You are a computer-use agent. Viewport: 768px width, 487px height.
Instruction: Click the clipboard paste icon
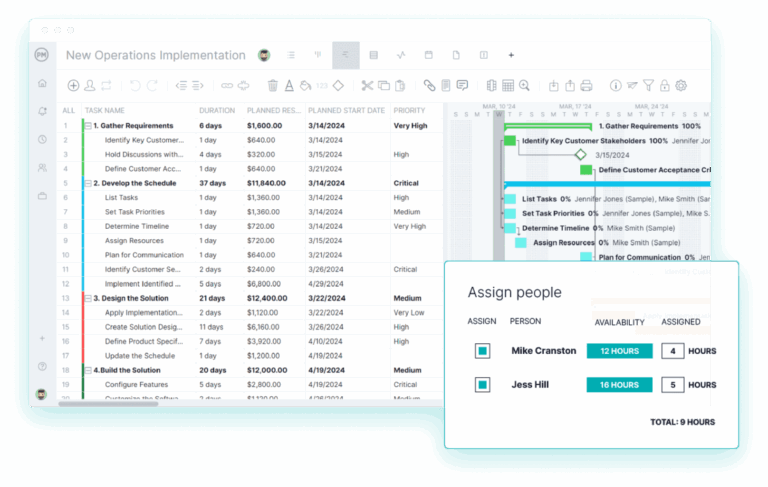400,86
